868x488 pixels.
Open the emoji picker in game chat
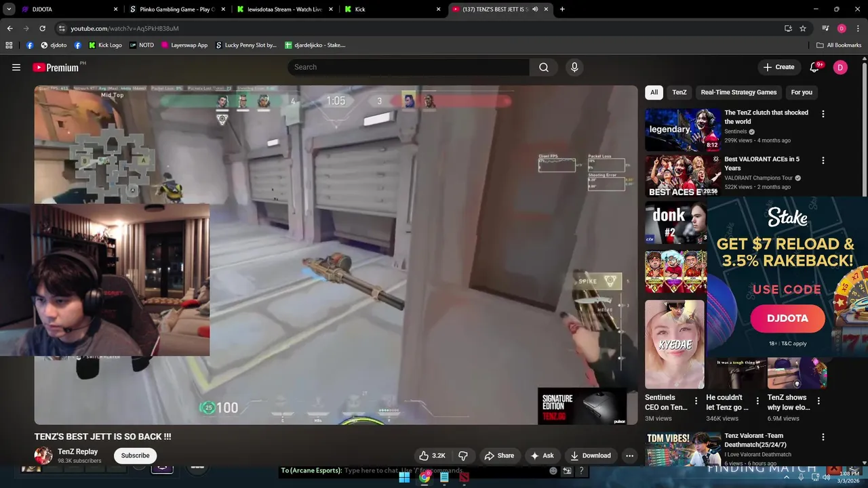[553, 470]
